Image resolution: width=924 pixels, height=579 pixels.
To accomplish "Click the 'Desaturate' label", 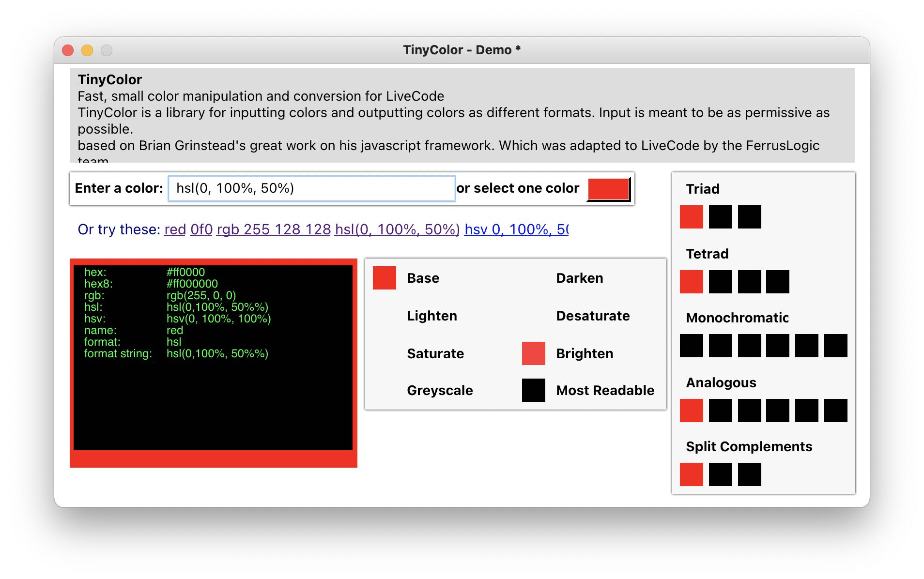I will click(x=593, y=316).
